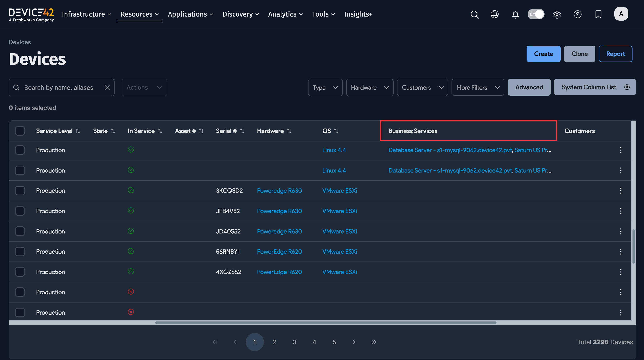Click the globe language icon
Viewport: 644px width, 360px height.
coord(494,14)
